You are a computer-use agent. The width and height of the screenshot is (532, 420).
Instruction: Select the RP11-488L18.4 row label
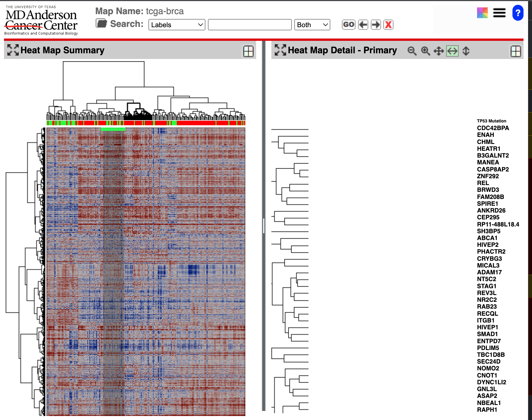tap(498, 224)
